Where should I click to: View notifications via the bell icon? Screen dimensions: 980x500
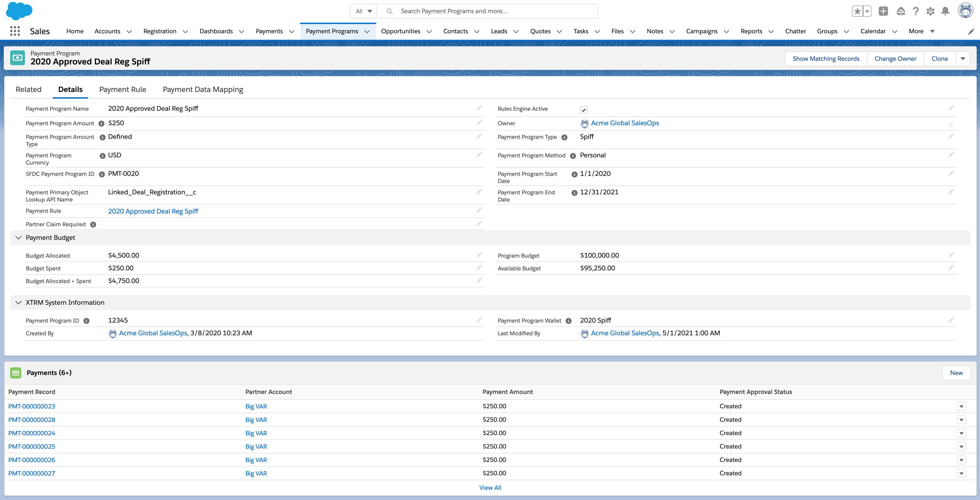(945, 11)
